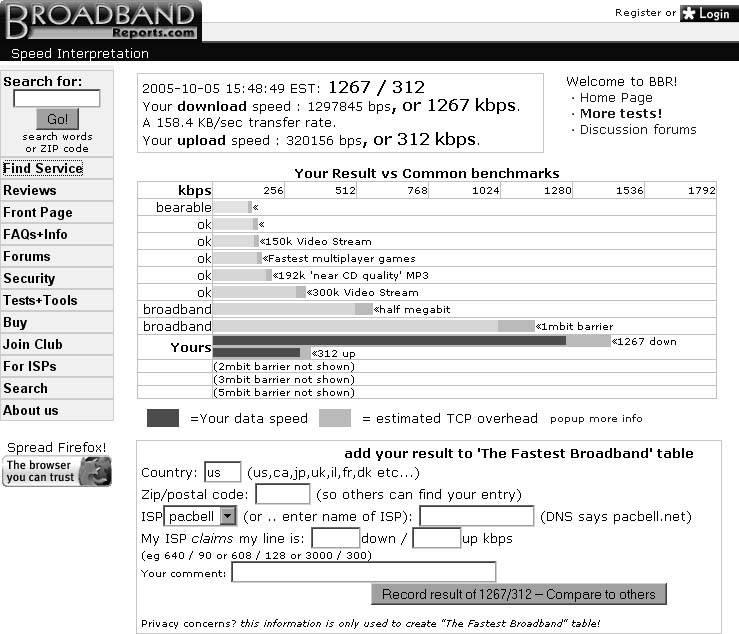Screen dimensions: 739x634
Task: Click the ISP claims down speed field
Action: [336, 538]
